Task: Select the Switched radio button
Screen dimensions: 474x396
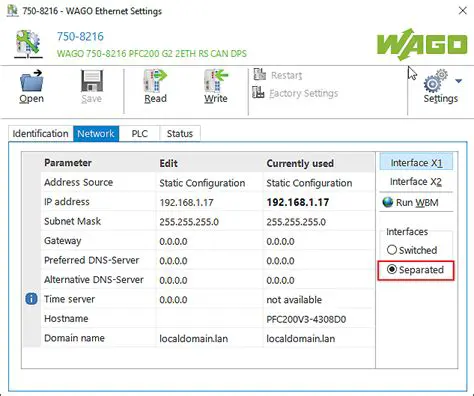Action: click(x=392, y=250)
